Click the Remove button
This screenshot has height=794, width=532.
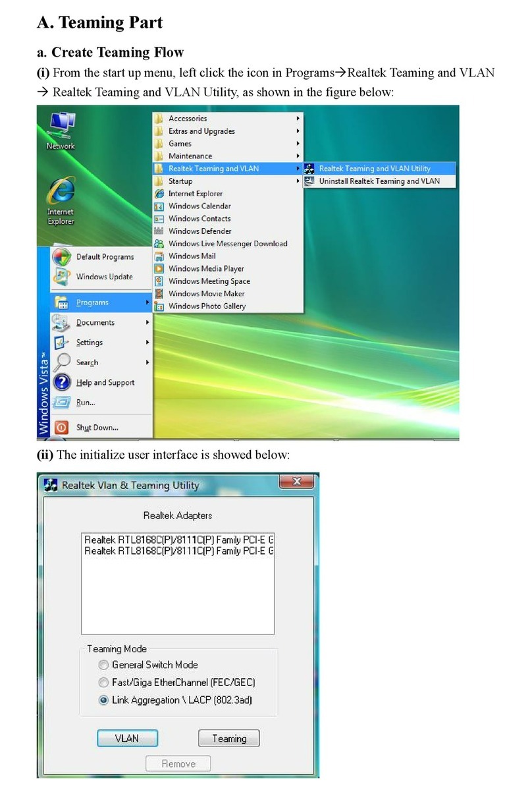pyautogui.click(x=178, y=764)
